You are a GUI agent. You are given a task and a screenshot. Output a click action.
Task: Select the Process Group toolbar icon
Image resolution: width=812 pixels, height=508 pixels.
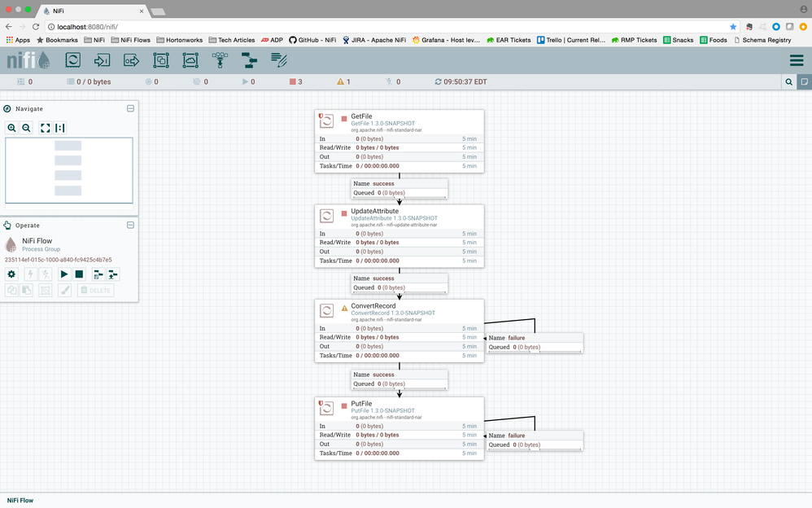(161, 60)
